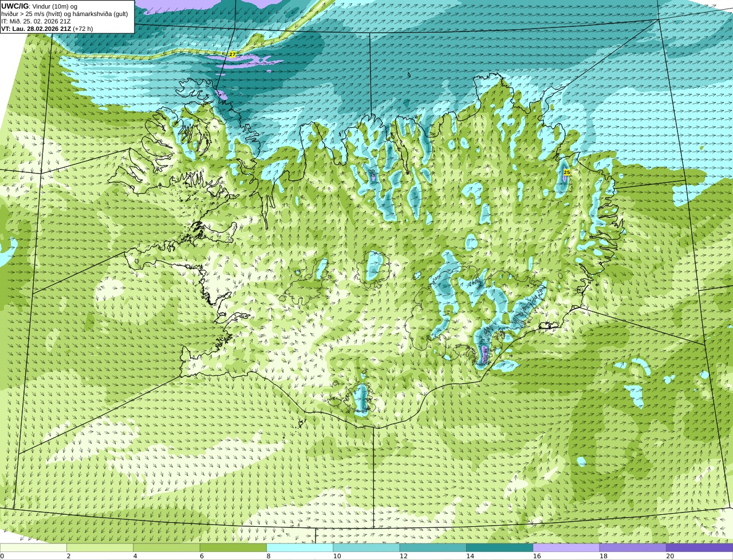Click the color scale tick label 4
The image size is (733, 560).
tap(135, 556)
